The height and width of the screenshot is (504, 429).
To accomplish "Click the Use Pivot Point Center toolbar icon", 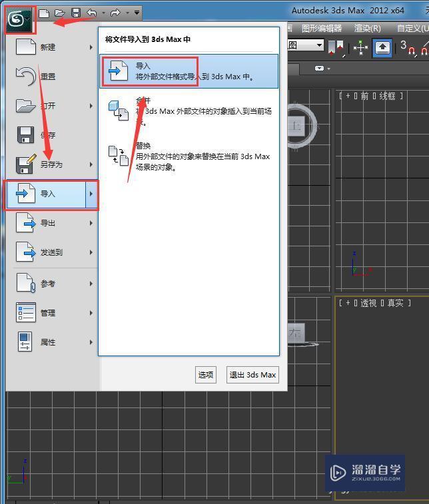I will [336, 47].
